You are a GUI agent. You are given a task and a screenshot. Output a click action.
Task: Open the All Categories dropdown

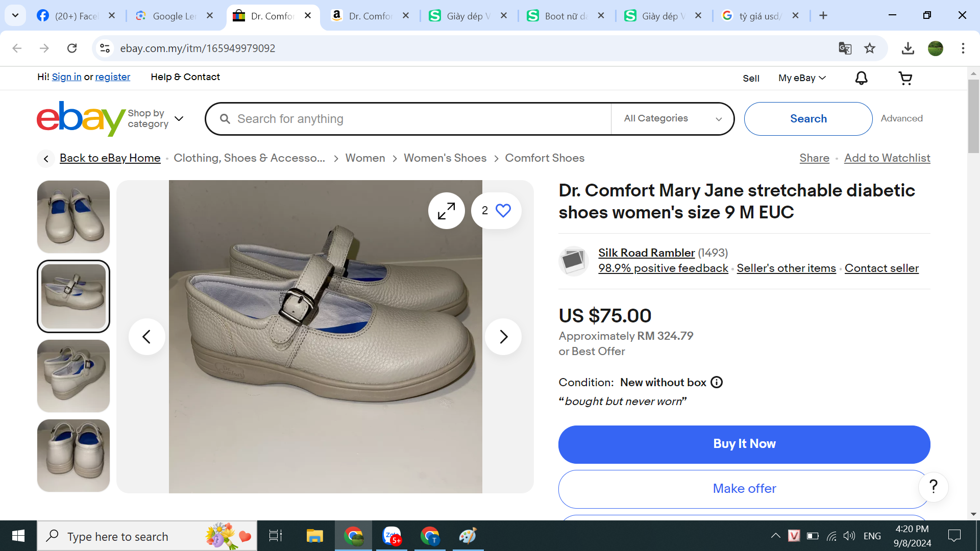point(672,118)
